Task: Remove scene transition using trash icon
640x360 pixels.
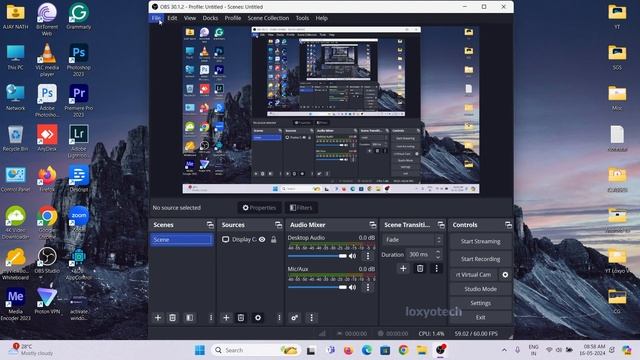Action: coord(420,268)
